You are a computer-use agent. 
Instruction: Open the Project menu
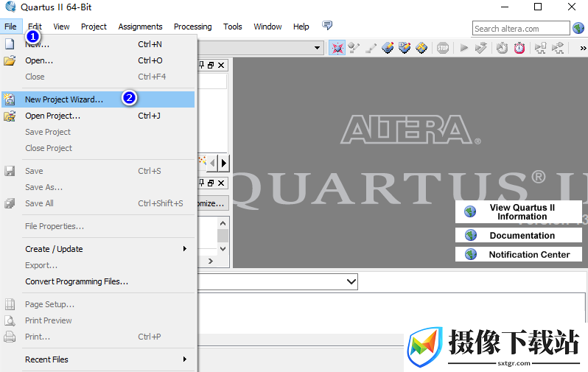point(94,27)
